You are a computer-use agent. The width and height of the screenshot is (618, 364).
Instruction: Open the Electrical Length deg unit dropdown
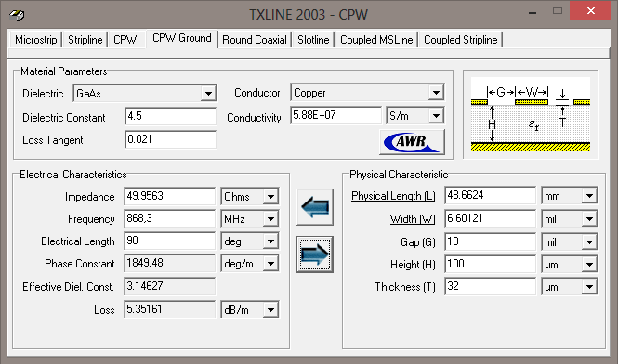click(270, 241)
